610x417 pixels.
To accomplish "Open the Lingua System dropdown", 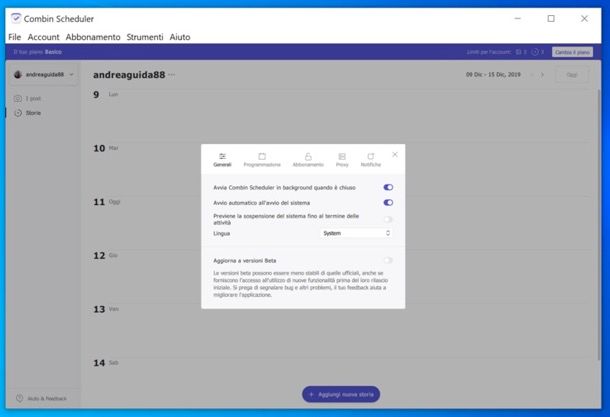I will [356, 233].
